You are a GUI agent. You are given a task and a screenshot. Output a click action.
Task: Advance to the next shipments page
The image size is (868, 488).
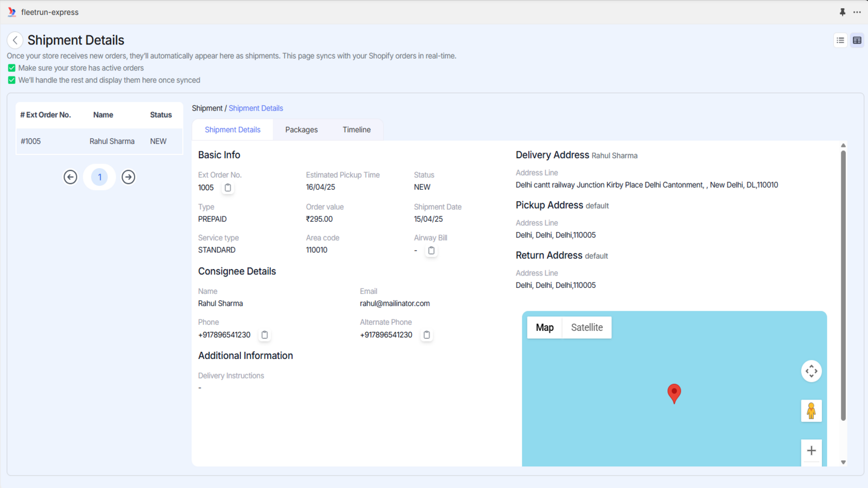click(x=128, y=177)
